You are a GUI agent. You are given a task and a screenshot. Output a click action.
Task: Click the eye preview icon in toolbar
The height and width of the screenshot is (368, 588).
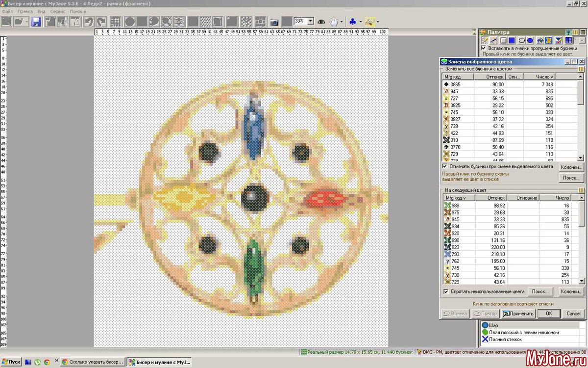point(321,22)
